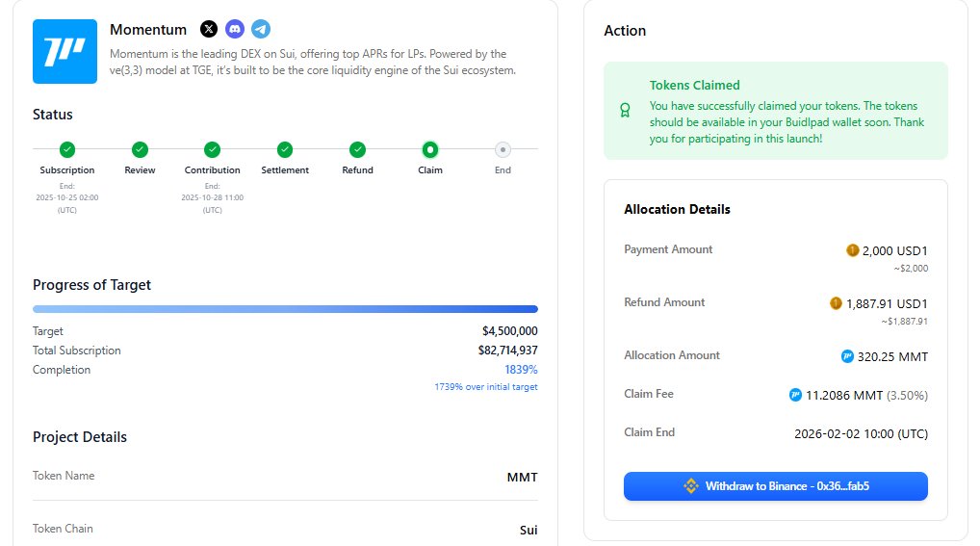Screen dimensions: 980x546
Task: Click the Progress of Target bar
Action: 285,309
